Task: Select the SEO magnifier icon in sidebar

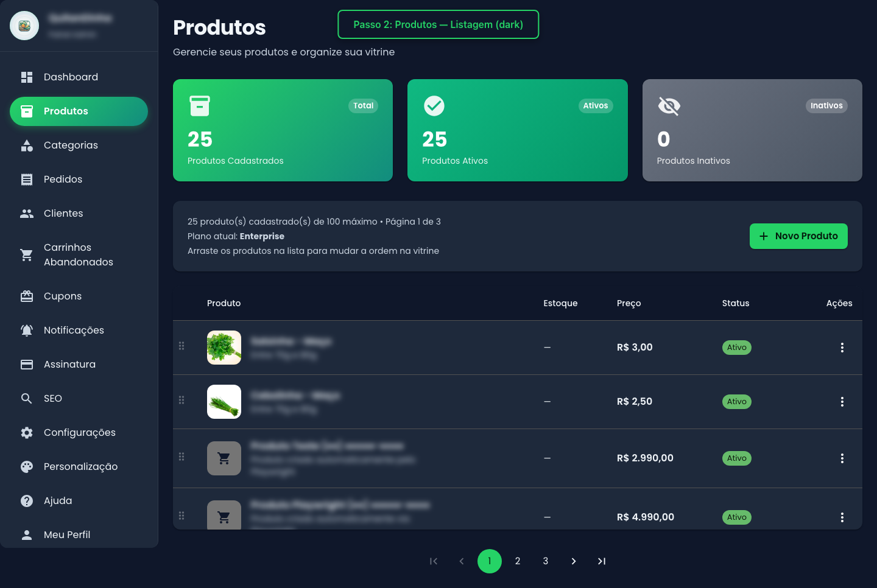Action: 27,398
